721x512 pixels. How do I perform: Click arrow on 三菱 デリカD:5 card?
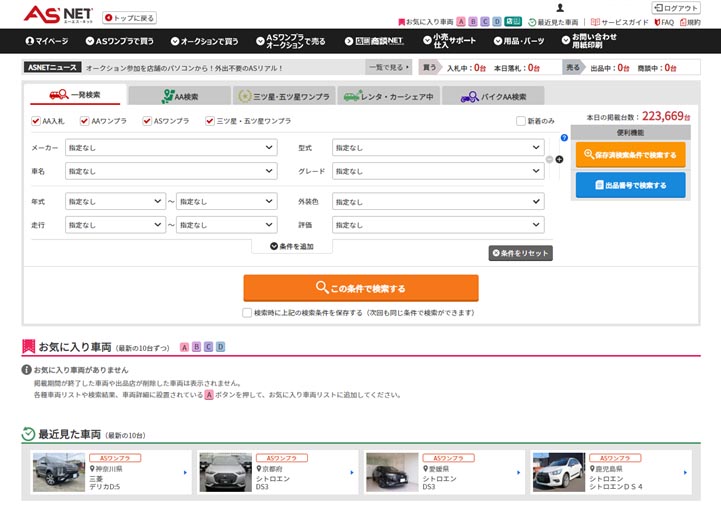pos(185,472)
